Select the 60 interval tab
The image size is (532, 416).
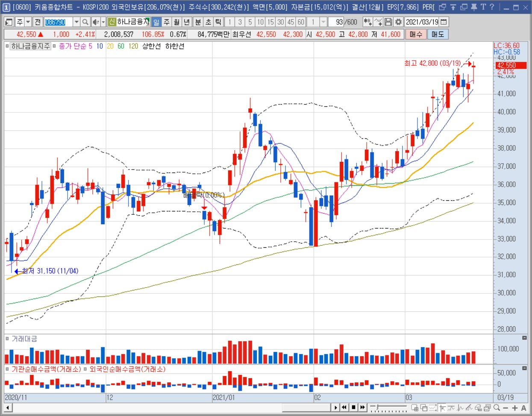301,22
